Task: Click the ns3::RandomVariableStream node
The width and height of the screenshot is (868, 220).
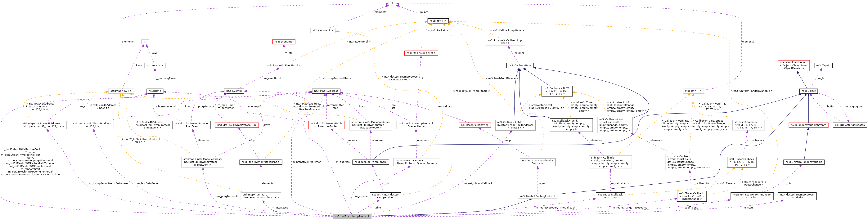Action: [x=808, y=125]
